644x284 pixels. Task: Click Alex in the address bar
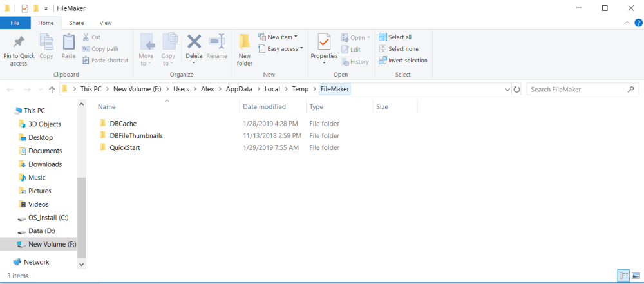[207, 89]
